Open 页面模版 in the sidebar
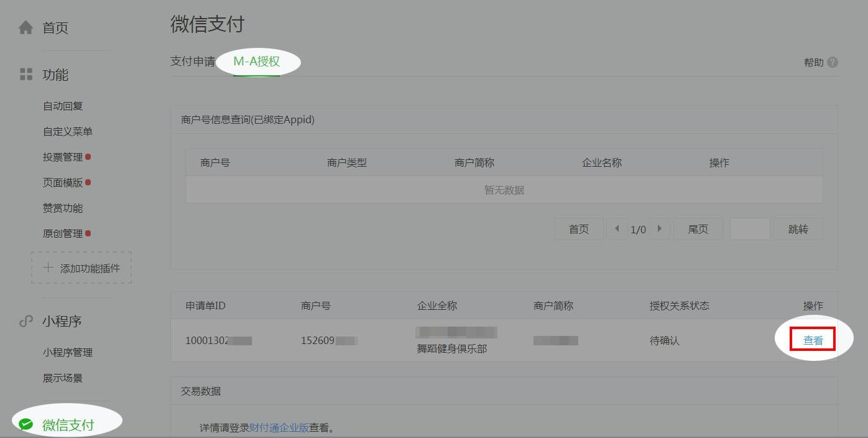 [x=63, y=182]
